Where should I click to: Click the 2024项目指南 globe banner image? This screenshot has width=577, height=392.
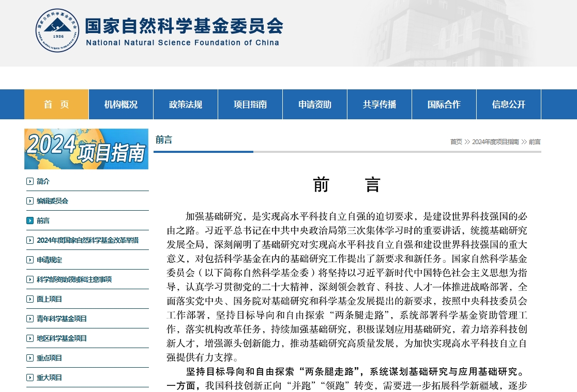point(86,149)
